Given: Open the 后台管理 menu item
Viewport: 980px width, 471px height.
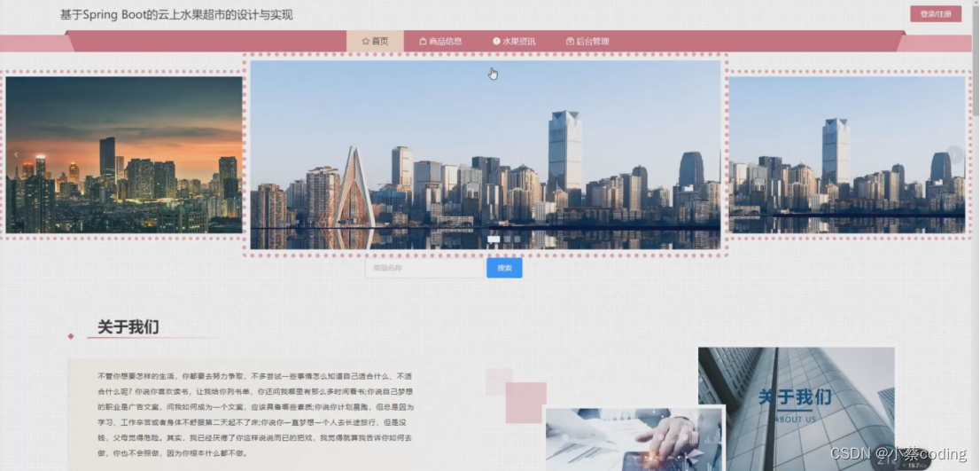Looking at the screenshot, I should click(x=587, y=42).
